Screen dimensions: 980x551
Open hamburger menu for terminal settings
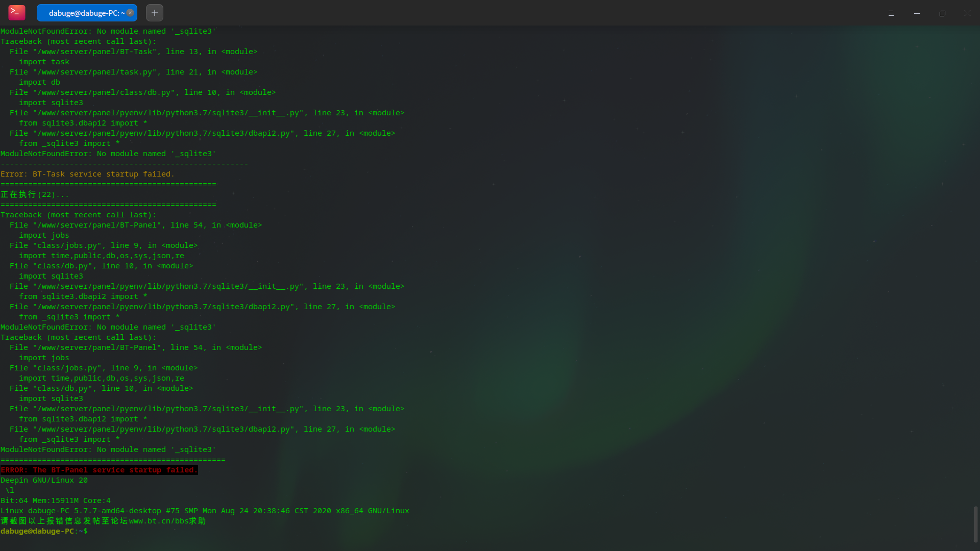click(x=891, y=12)
